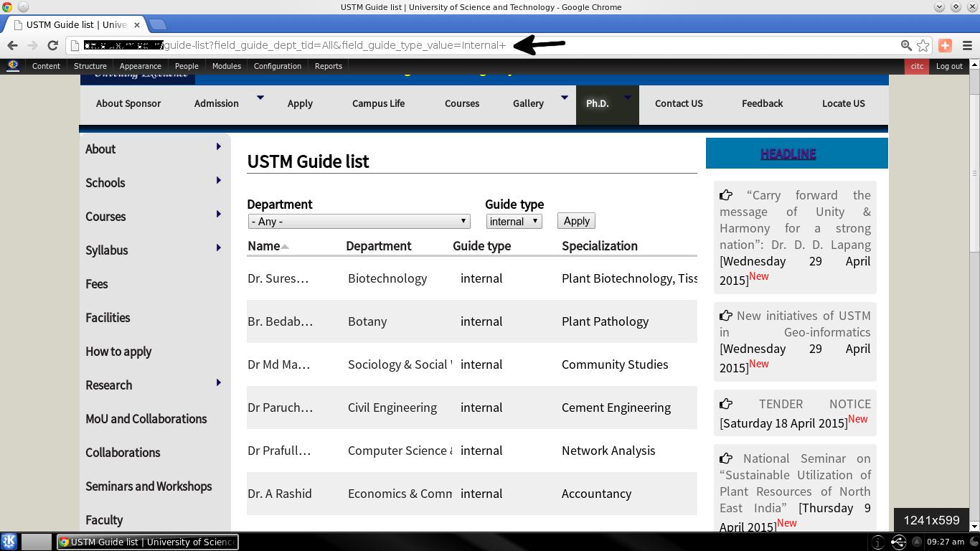Expand Research sidebar arrow
The image size is (980, 551).
click(x=218, y=382)
